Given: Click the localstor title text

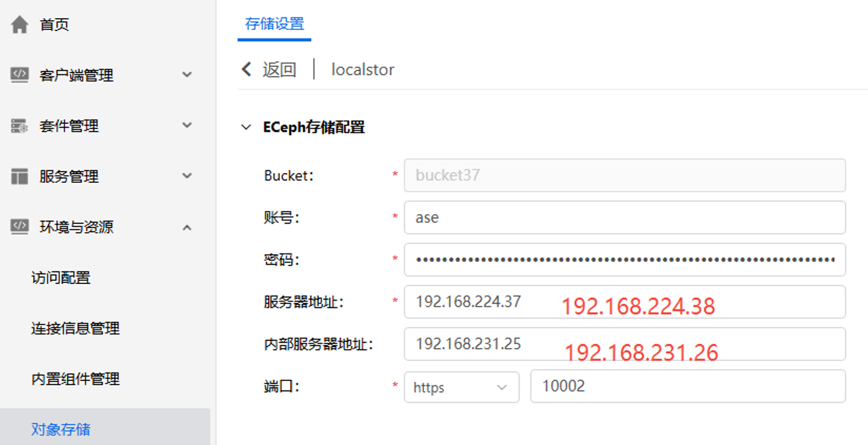Looking at the screenshot, I should tap(363, 69).
